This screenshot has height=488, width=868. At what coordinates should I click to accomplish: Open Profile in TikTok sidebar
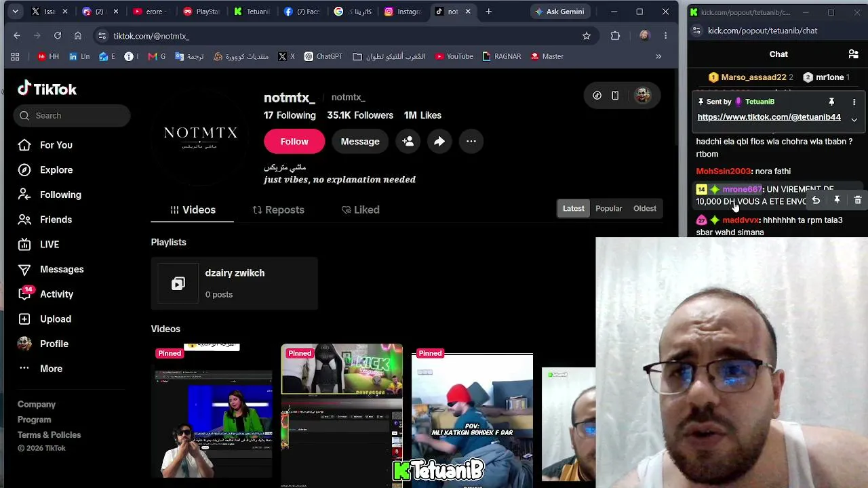point(43,344)
